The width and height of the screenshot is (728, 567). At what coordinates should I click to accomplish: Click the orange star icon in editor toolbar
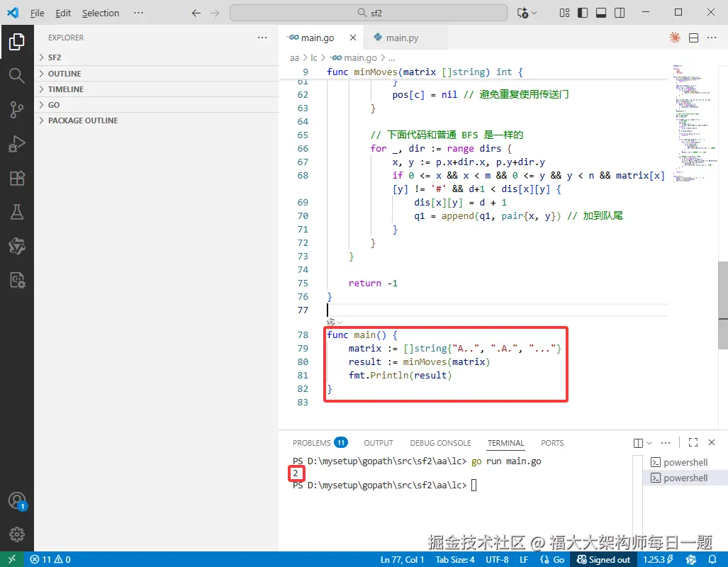click(675, 38)
